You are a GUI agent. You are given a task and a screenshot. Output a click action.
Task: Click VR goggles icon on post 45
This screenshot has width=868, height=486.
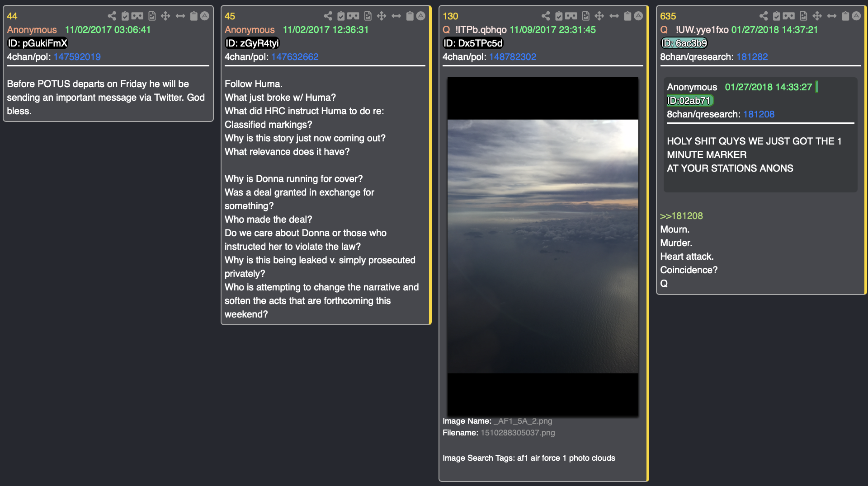tap(354, 16)
